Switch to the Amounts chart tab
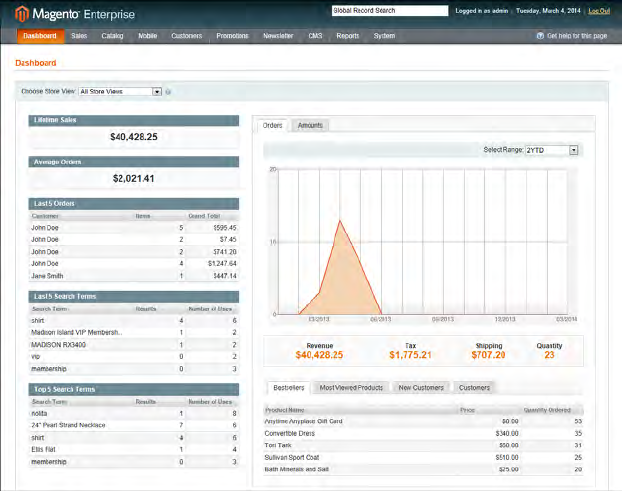The width and height of the screenshot is (622, 491). point(310,126)
